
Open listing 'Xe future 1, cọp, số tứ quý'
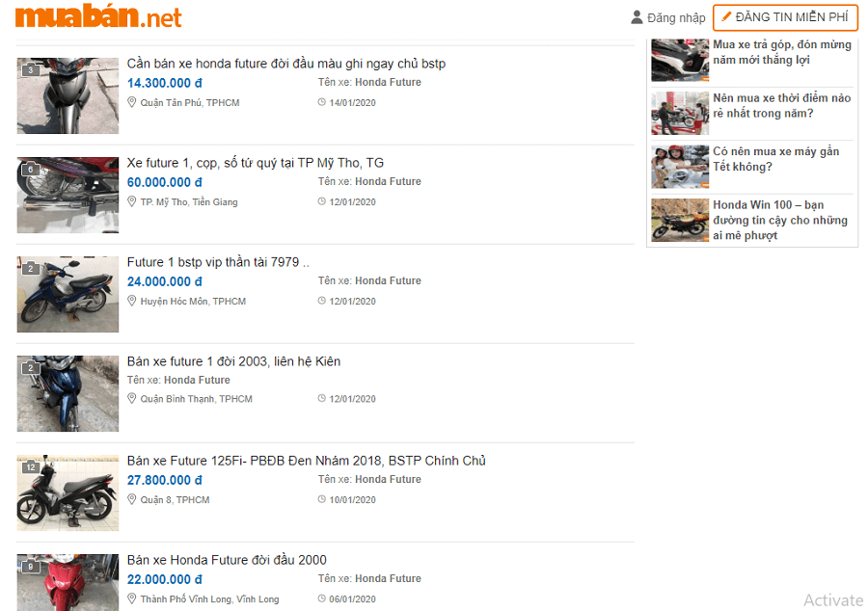[256, 163]
